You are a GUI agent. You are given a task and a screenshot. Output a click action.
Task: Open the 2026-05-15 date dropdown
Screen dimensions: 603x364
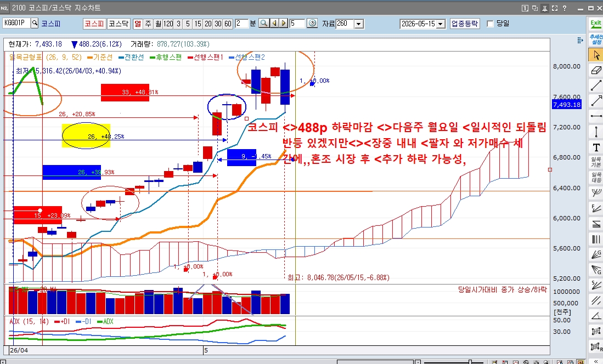tap(441, 24)
